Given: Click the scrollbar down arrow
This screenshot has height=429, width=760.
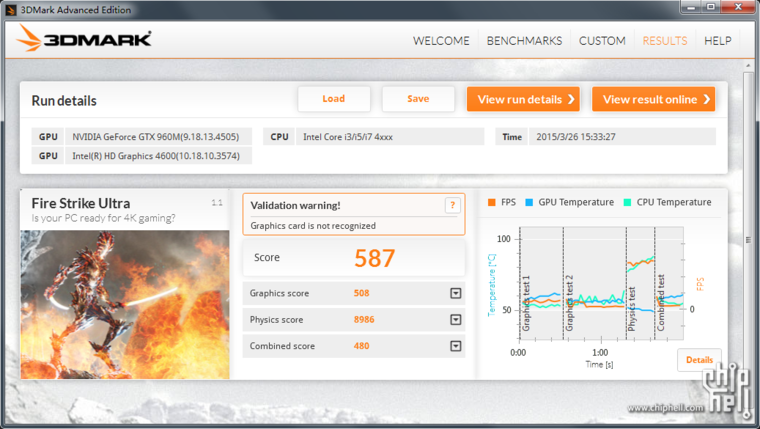Looking at the screenshot, I should pyautogui.click(x=748, y=415).
